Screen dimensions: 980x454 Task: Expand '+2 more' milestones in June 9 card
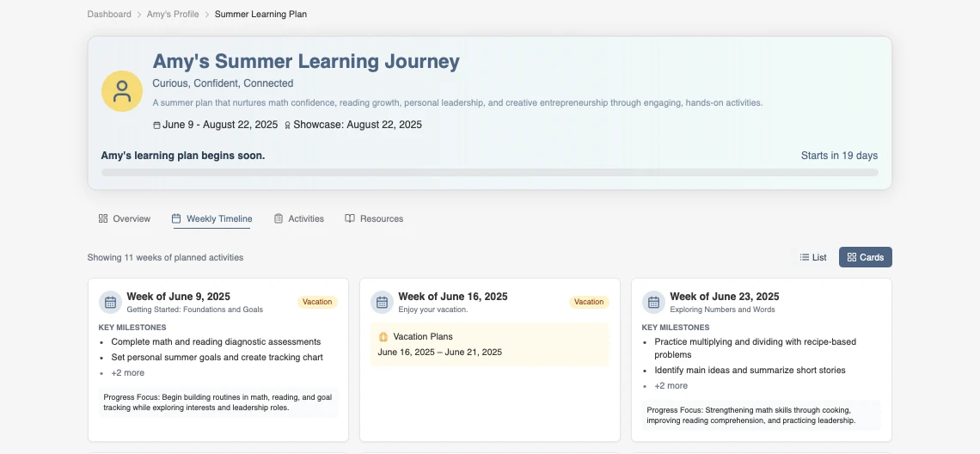pos(128,373)
